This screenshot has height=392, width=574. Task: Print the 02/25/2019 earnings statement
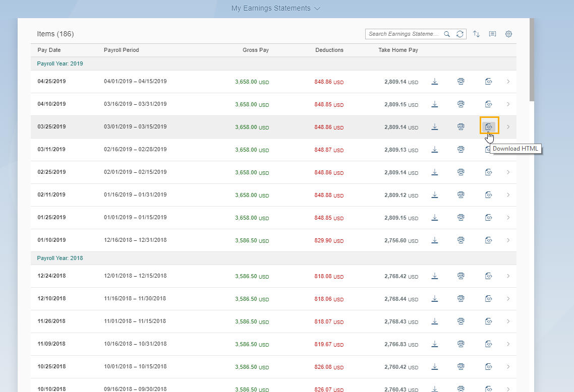pyautogui.click(x=461, y=172)
